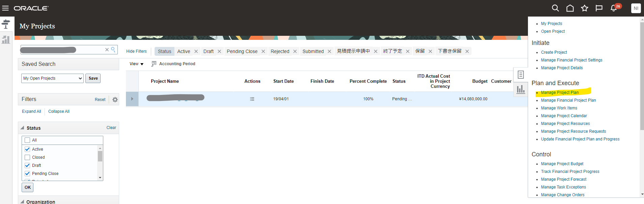Open Track Financial Project Progress task
This screenshot has height=204, width=644.
(x=570, y=172)
